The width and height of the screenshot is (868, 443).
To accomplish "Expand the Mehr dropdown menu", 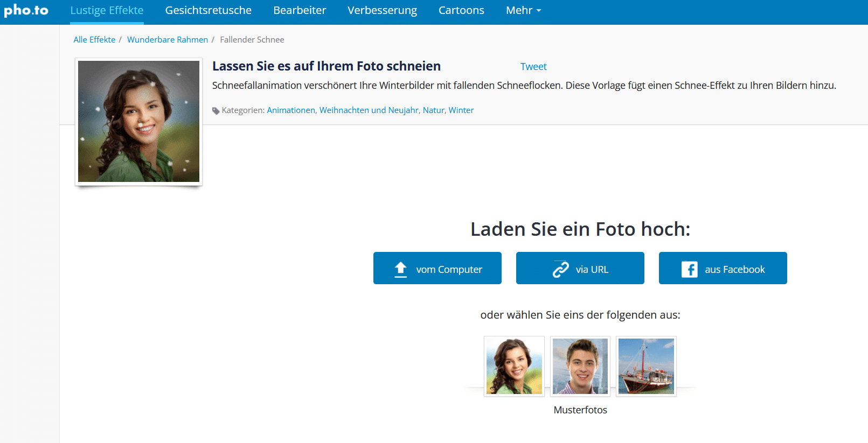I will pyautogui.click(x=523, y=10).
